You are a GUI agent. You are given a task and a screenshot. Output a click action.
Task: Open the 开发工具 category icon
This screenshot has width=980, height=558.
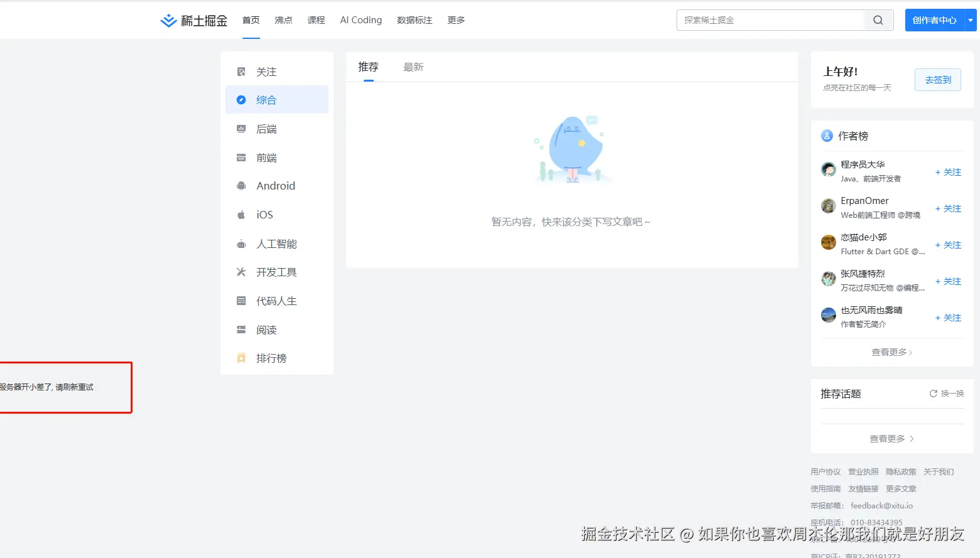point(241,272)
